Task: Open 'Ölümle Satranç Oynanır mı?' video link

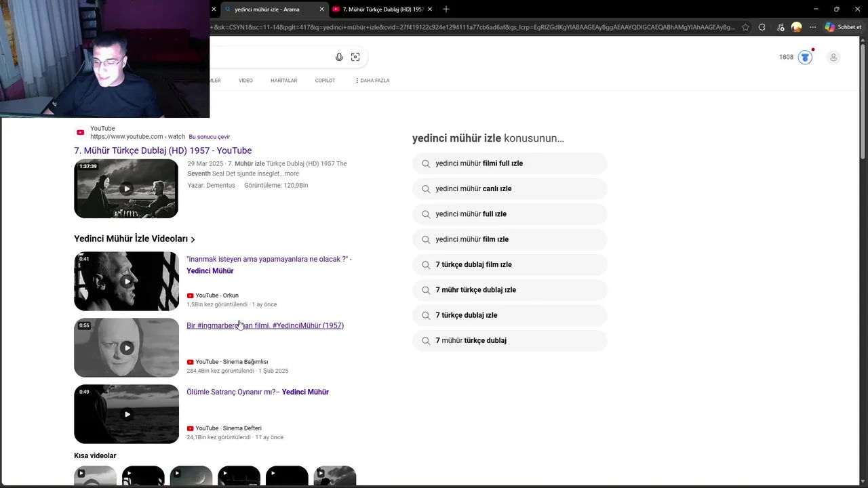Action: coord(258,392)
